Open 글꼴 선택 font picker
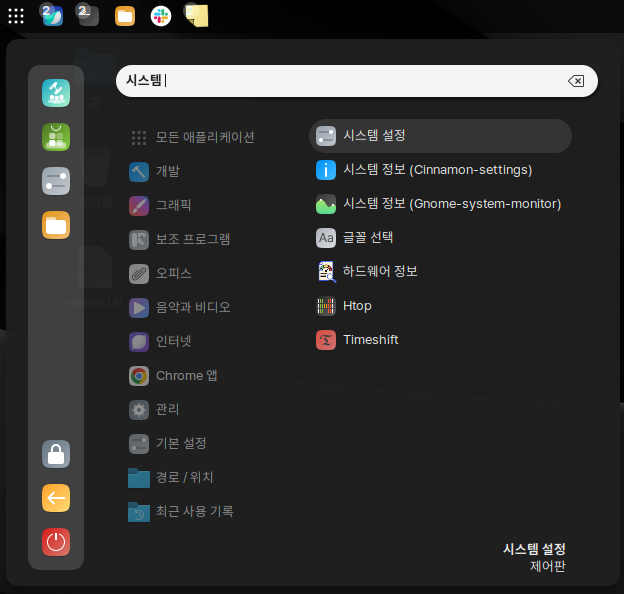The image size is (624, 594). point(440,238)
